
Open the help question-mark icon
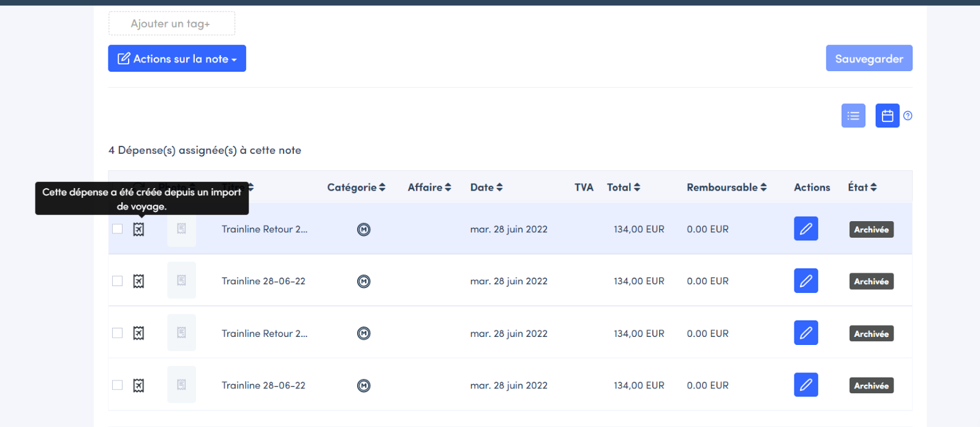click(x=908, y=115)
